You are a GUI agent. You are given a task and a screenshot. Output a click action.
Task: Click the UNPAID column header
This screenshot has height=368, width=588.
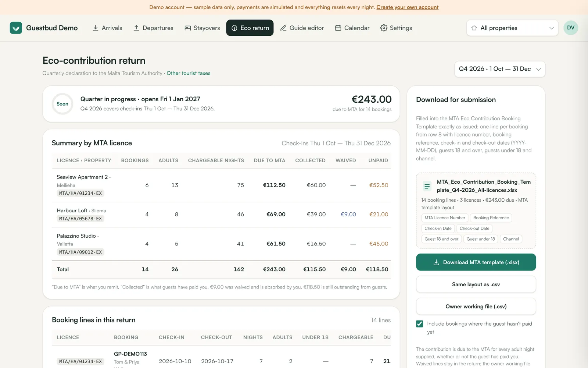click(378, 160)
